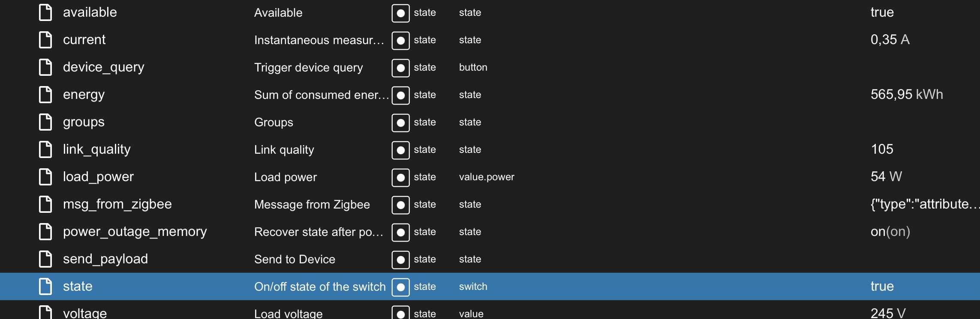Click the 565,95 kWh energy value
Screen dimensions: 980x319
click(x=906, y=95)
